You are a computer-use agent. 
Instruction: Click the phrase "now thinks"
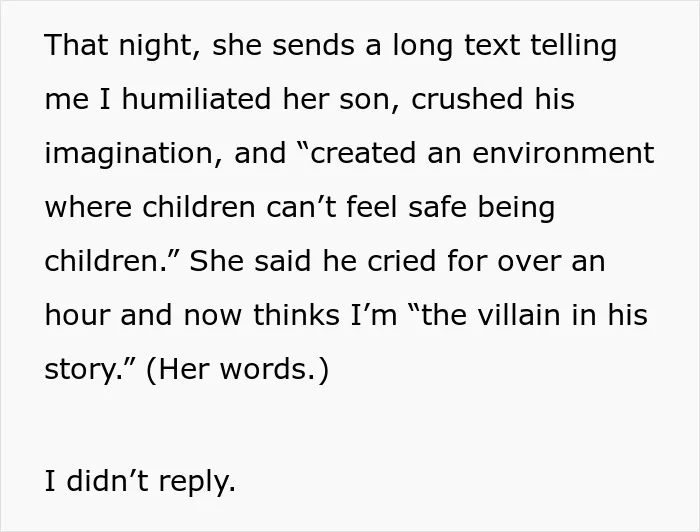(262, 315)
